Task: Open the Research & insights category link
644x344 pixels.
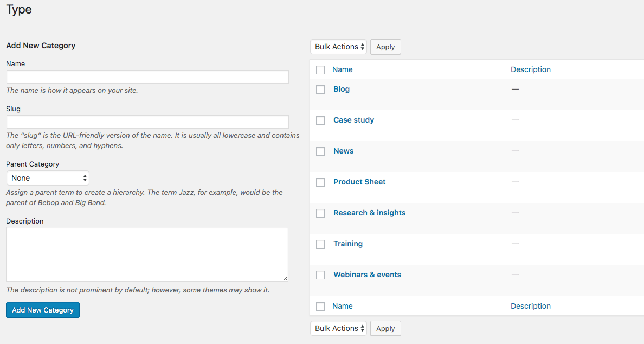Action: coord(369,213)
